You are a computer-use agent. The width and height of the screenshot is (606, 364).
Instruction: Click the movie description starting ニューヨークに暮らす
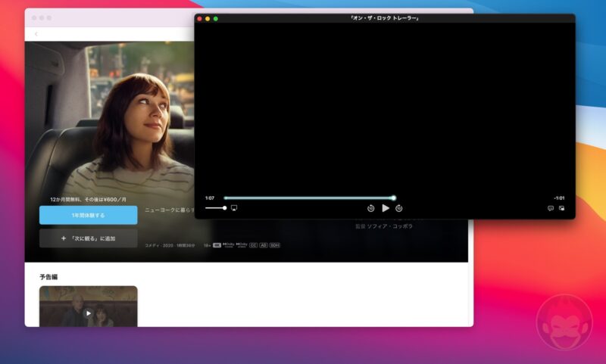point(169,210)
